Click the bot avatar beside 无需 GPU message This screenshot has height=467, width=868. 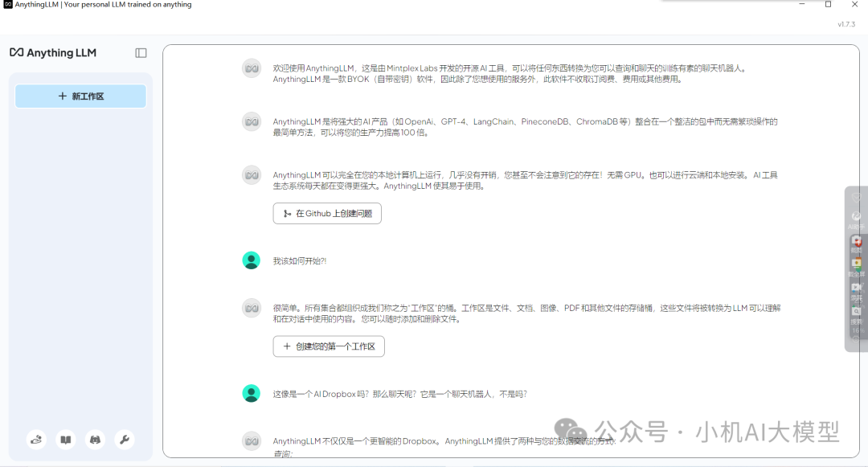coord(252,175)
